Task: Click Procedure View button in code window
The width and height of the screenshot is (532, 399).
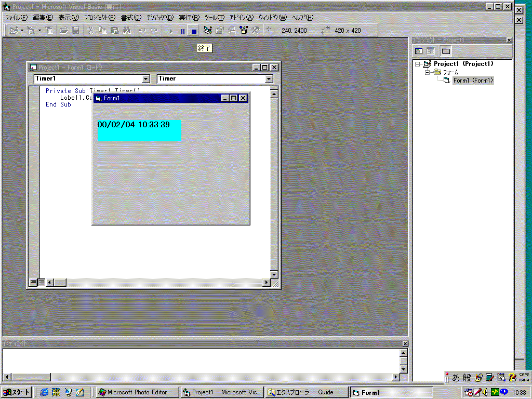Action: click(33, 282)
